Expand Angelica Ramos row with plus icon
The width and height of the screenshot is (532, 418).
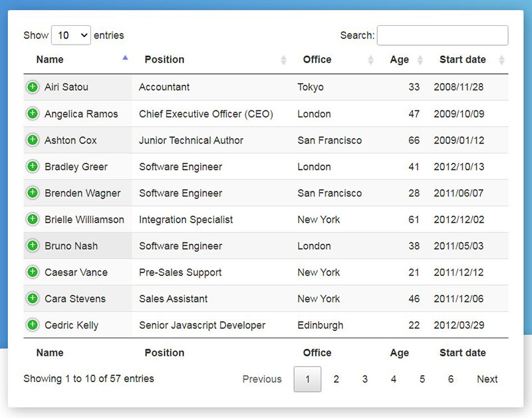click(33, 113)
